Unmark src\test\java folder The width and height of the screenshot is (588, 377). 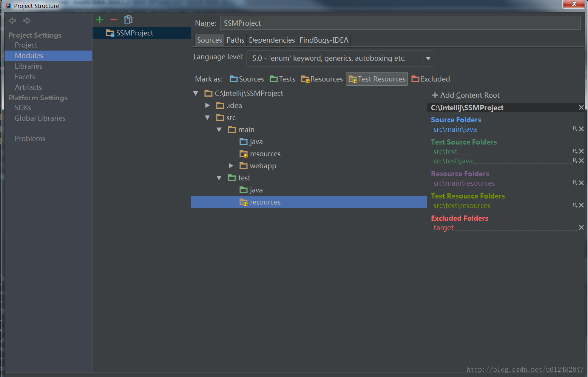pyautogui.click(x=582, y=161)
